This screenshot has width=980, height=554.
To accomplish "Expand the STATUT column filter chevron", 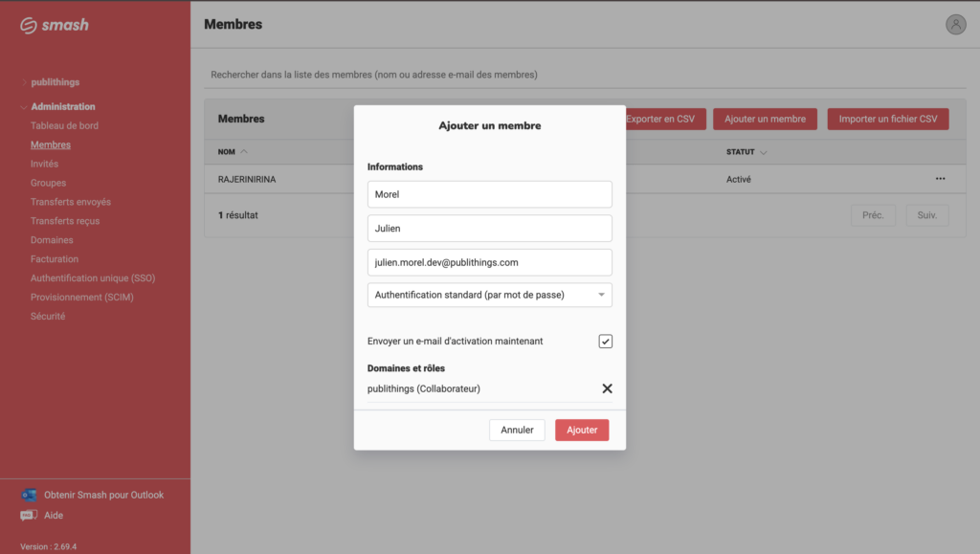I will click(x=764, y=152).
